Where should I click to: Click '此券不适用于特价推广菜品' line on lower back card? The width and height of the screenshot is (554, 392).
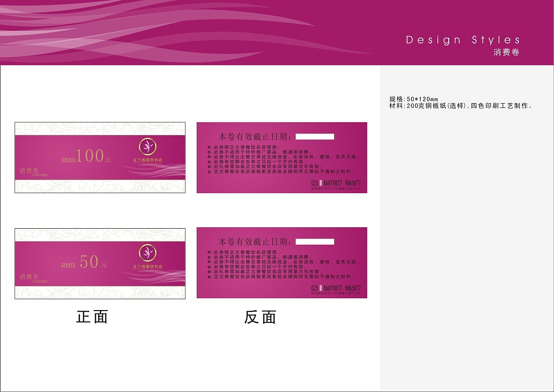click(x=263, y=257)
